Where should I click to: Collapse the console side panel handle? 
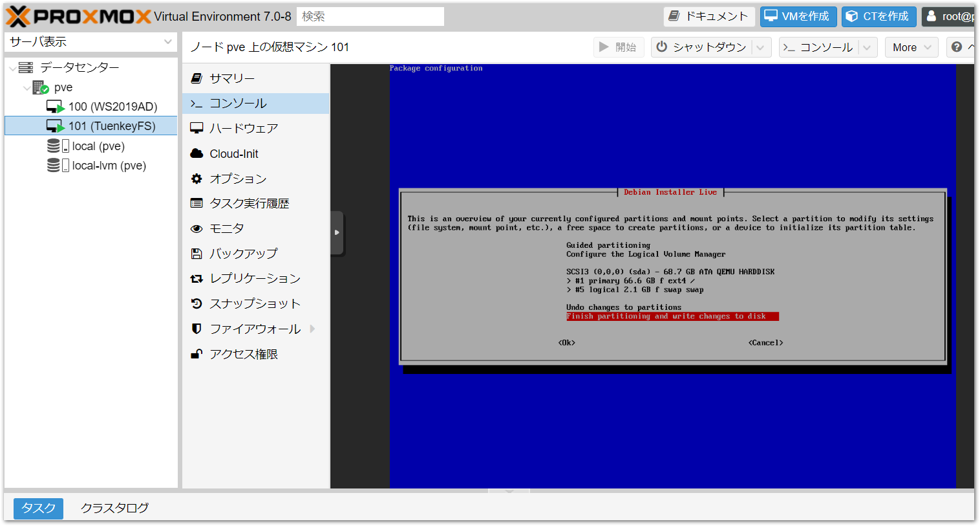tap(337, 232)
